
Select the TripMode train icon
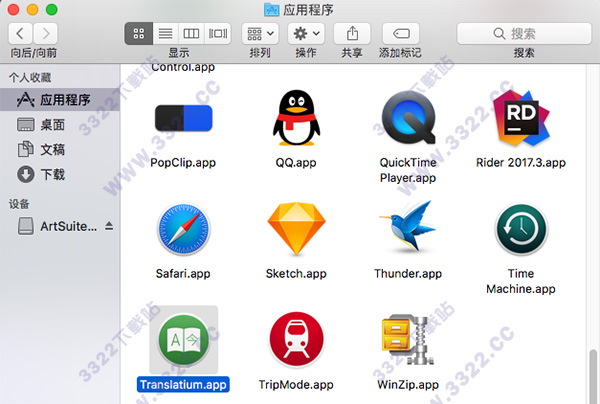click(296, 339)
